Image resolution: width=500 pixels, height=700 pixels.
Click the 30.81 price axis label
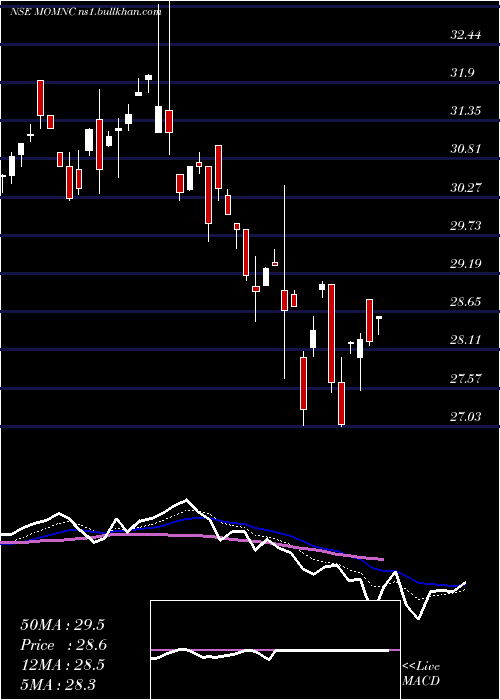466,149
